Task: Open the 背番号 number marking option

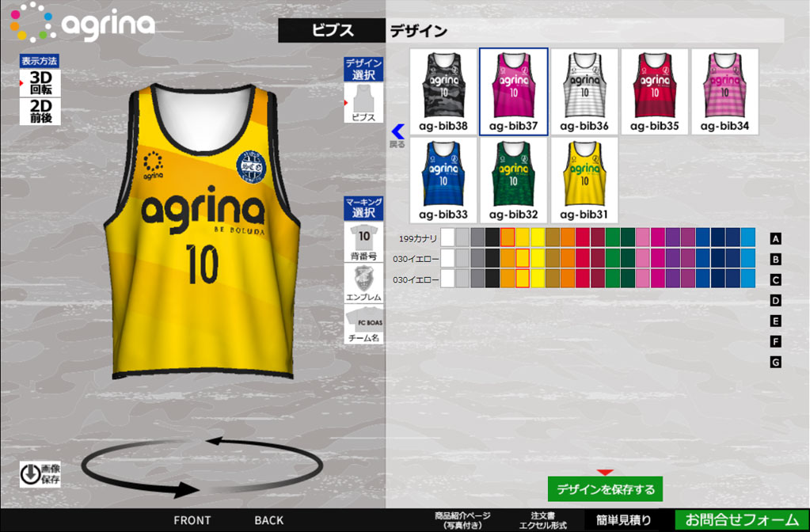Action: [363, 241]
